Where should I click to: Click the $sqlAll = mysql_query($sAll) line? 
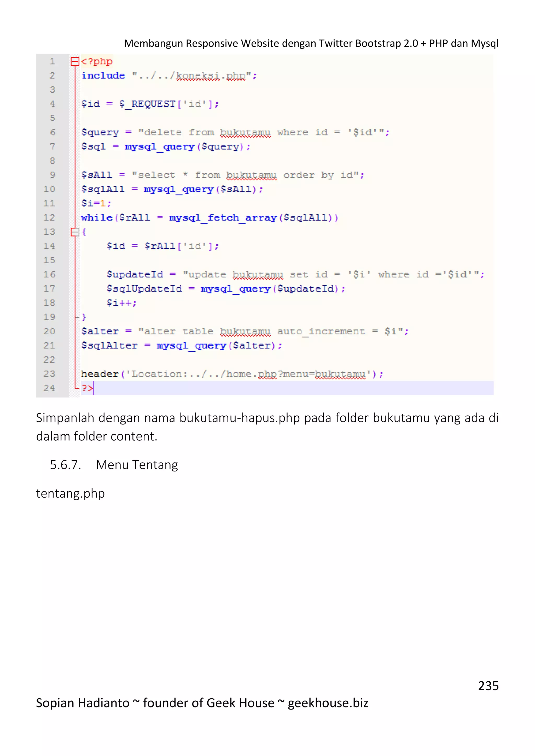coord(172,189)
